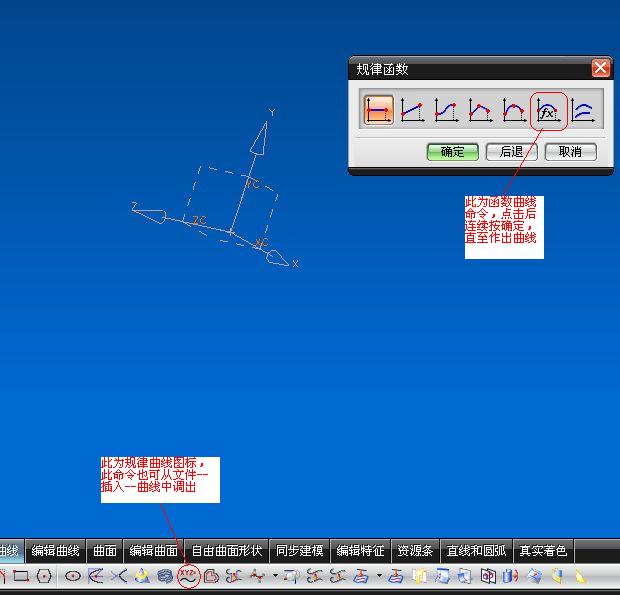
Task: Switch to the 编辑曲线 toolbar tab
Action: point(55,551)
